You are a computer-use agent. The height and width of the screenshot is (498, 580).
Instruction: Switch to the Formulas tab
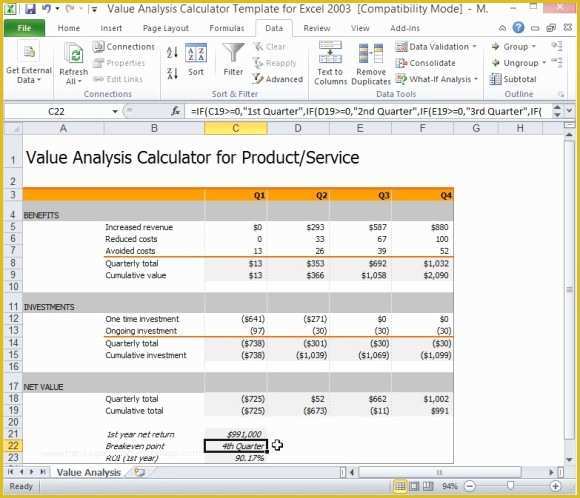pos(227,28)
